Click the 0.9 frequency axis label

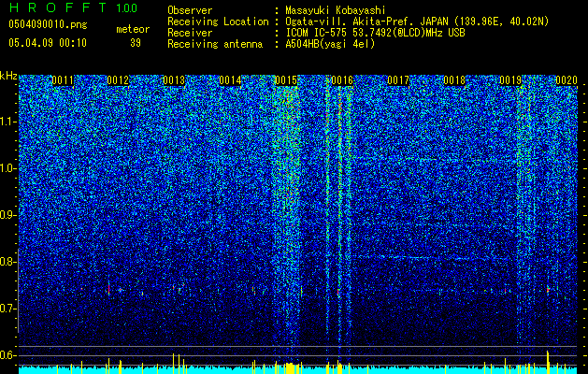pyautogui.click(x=7, y=215)
